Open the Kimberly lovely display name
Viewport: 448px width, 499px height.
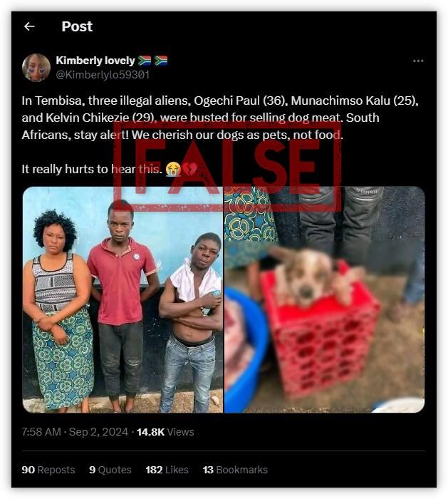(95, 61)
